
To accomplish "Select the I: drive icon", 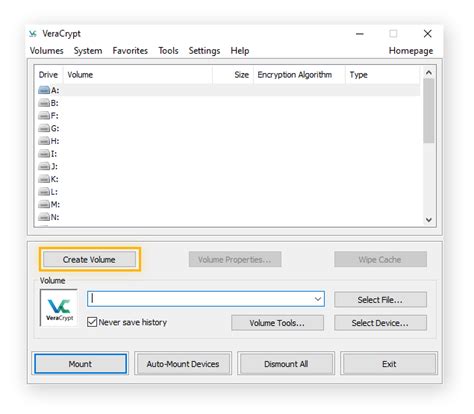I will pyautogui.click(x=44, y=154).
